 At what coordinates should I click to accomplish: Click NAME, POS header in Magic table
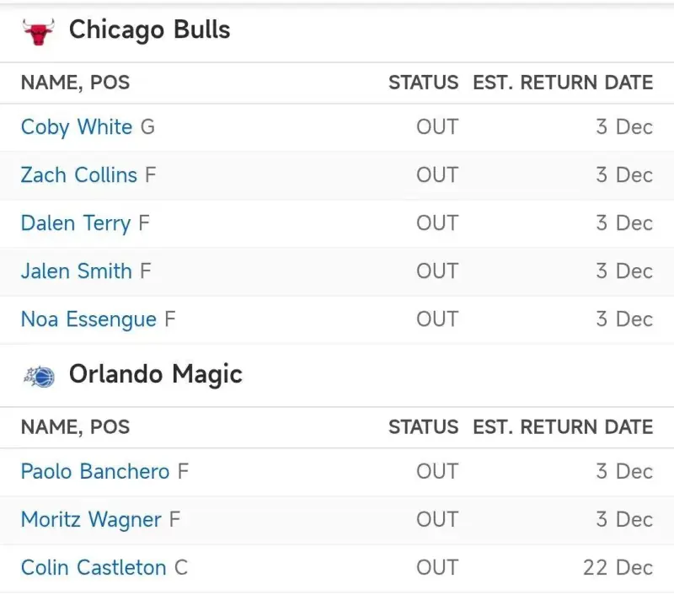[x=75, y=427]
